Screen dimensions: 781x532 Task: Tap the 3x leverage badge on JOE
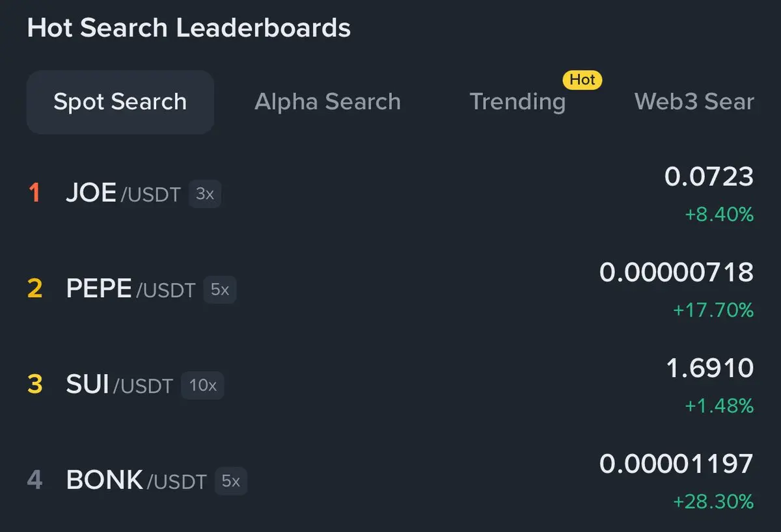coord(205,194)
